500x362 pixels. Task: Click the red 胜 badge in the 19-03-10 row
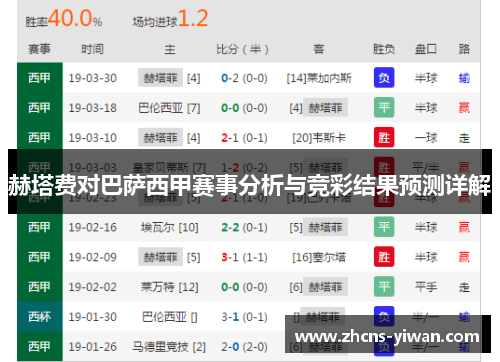coord(384,137)
